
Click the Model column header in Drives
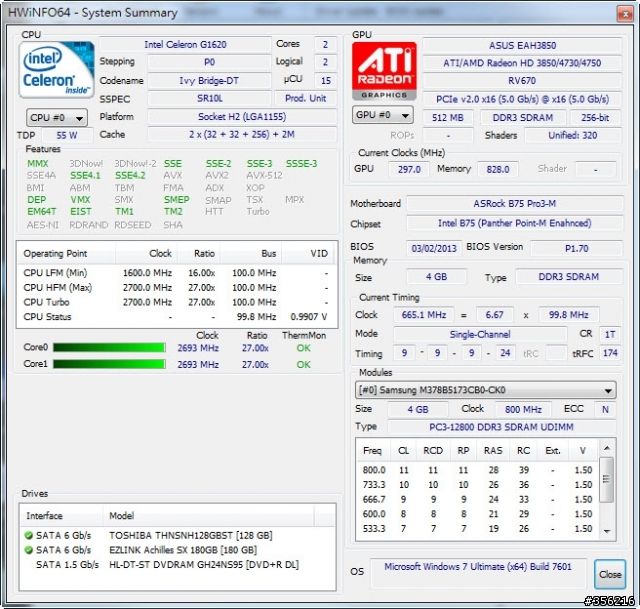[x=208, y=516]
